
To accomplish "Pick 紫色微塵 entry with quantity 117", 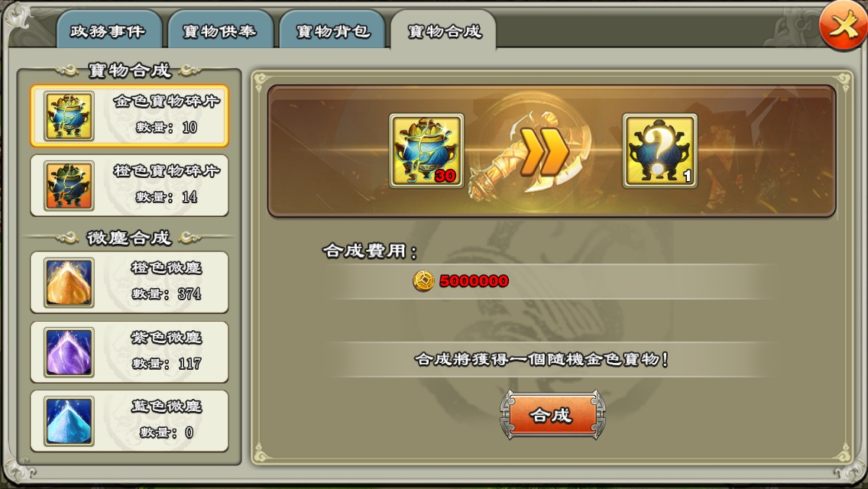I will (129, 352).
